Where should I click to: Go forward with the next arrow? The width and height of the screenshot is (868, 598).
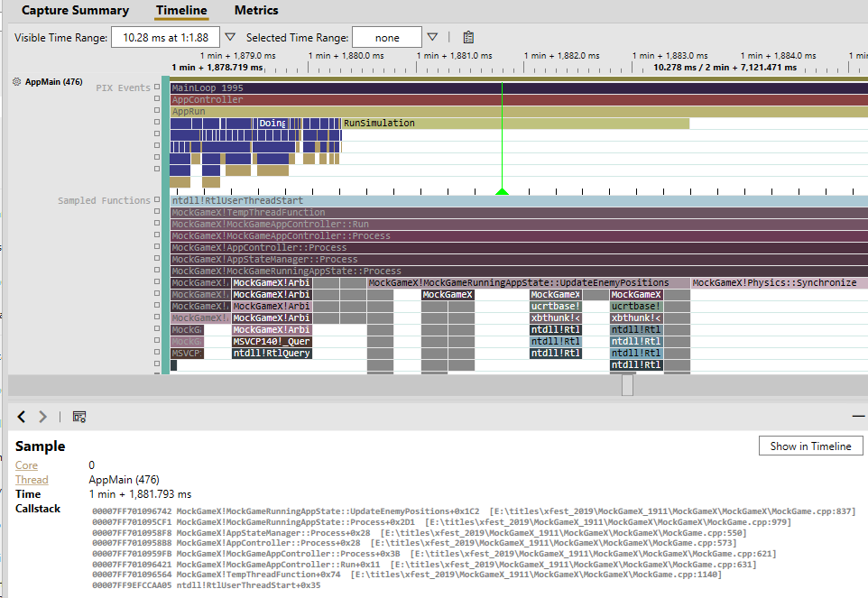pyautogui.click(x=42, y=417)
